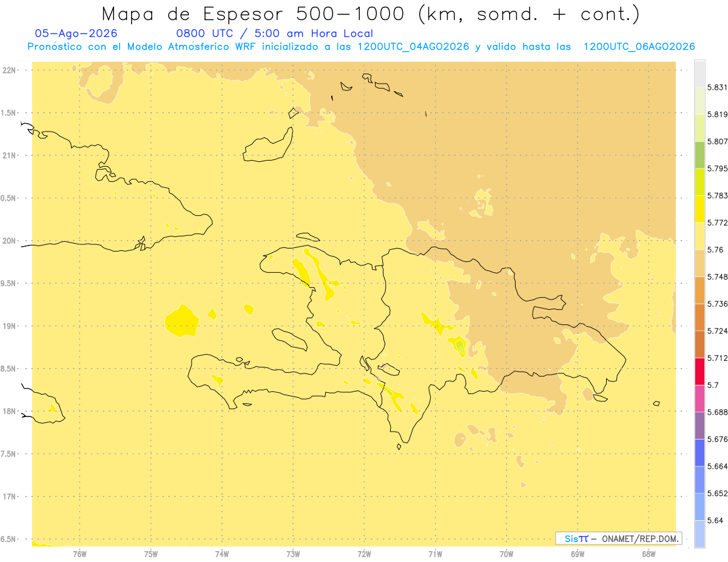Click the colorbar value '5.7'
This screenshot has width=728, height=562.
click(713, 385)
